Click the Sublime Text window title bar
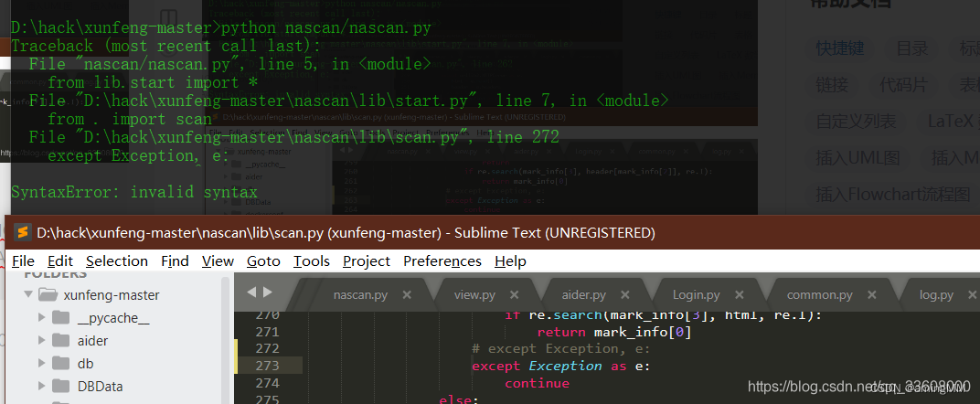Image resolution: width=980 pixels, height=404 pixels. pyautogui.click(x=493, y=233)
